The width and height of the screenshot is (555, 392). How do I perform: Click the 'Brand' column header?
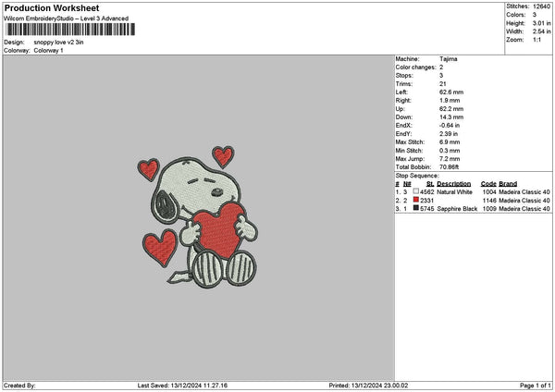[x=508, y=184]
